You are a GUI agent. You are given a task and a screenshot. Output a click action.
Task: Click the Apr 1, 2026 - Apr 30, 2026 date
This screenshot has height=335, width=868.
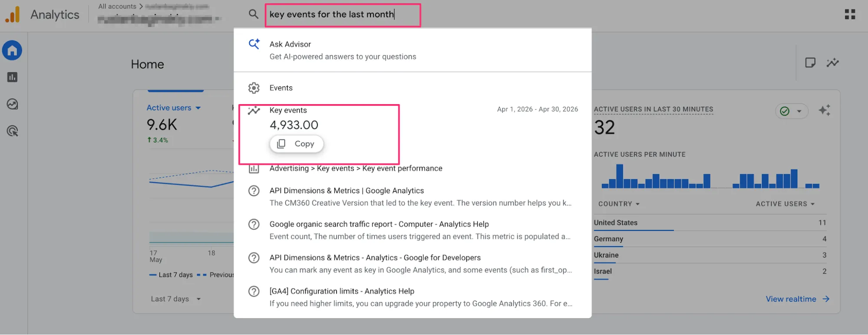pyautogui.click(x=538, y=109)
